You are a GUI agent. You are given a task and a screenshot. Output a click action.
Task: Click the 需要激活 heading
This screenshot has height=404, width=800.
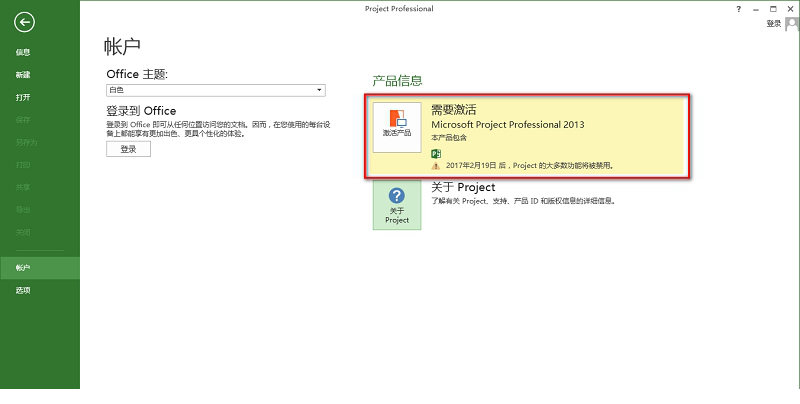click(454, 110)
